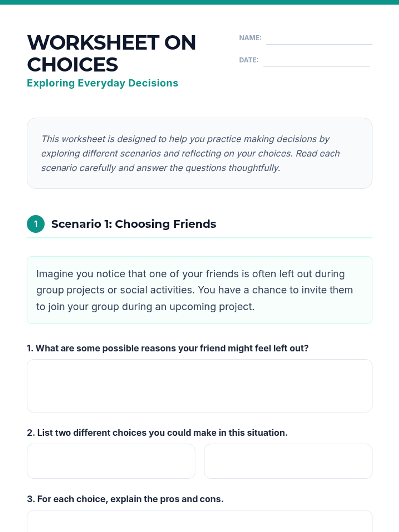This screenshot has height=532, width=399.
Task: Click the DATE input line
Action: [317, 62]
